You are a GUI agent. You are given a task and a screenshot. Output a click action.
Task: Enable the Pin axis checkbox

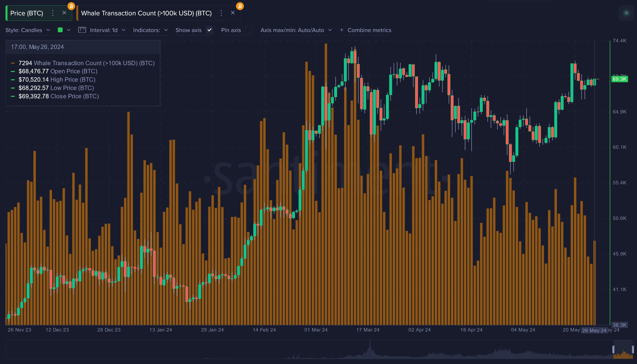click(x=249, y=30)
